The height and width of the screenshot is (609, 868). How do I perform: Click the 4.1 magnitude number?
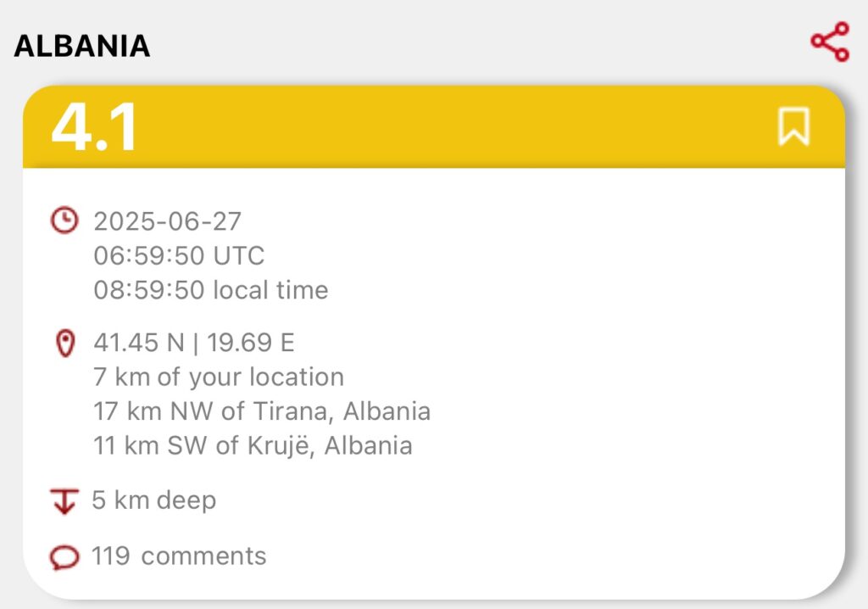coord(94,127)
